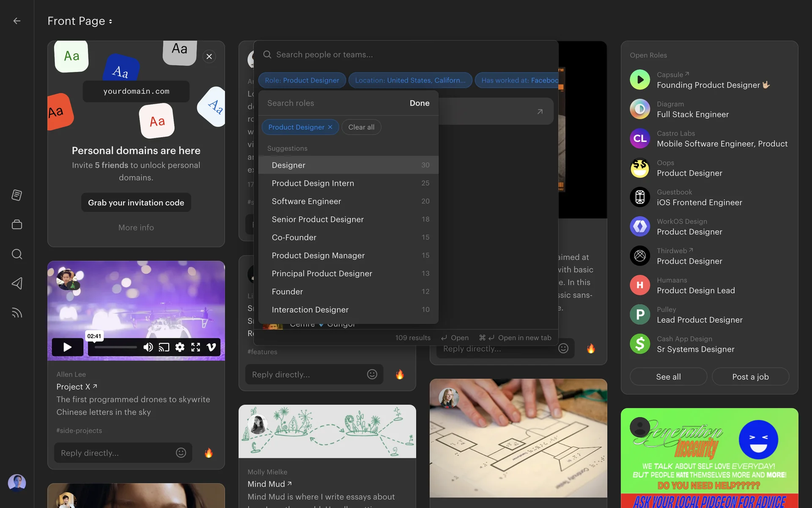Open the search icon in sidebar
The height and width of the screenshot is (508, 812).
[x=17, y=254]
